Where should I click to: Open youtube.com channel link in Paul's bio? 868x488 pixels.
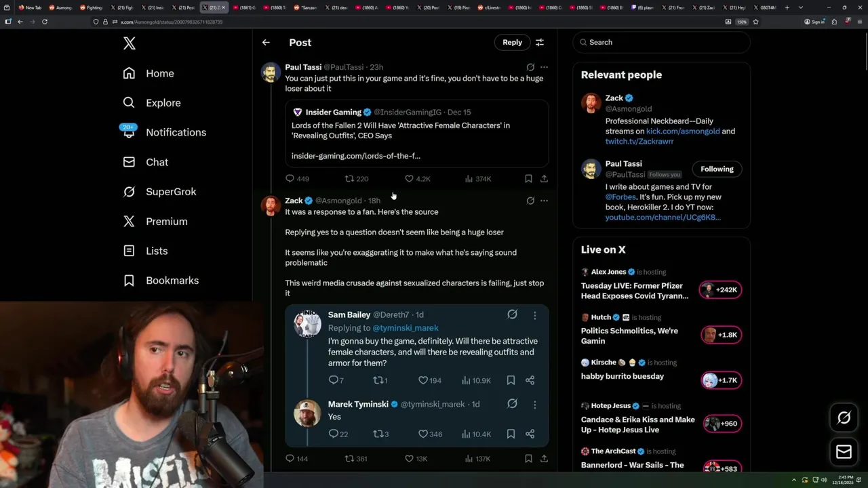(663, 218)
